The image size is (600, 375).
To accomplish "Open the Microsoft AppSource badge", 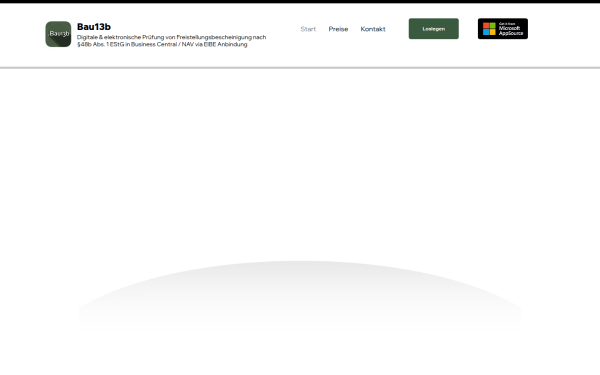I will click(x=503, y=29).
